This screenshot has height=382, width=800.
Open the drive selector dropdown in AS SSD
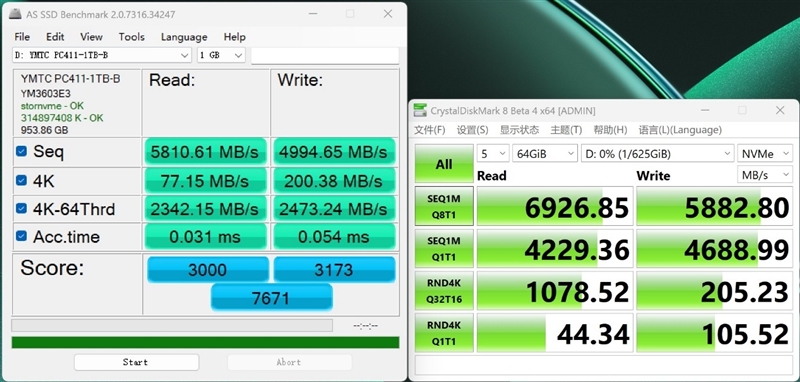click(102, 55)
